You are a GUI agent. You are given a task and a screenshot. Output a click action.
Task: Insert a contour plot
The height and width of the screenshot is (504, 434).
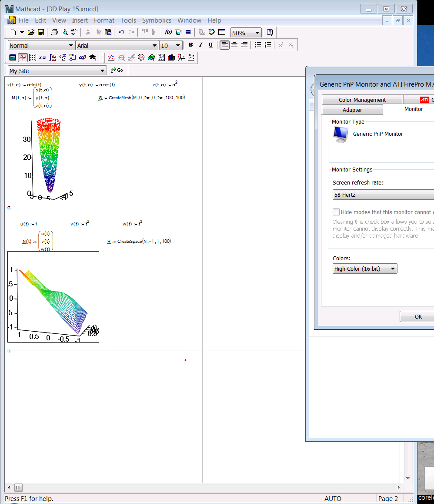[161, 57]
